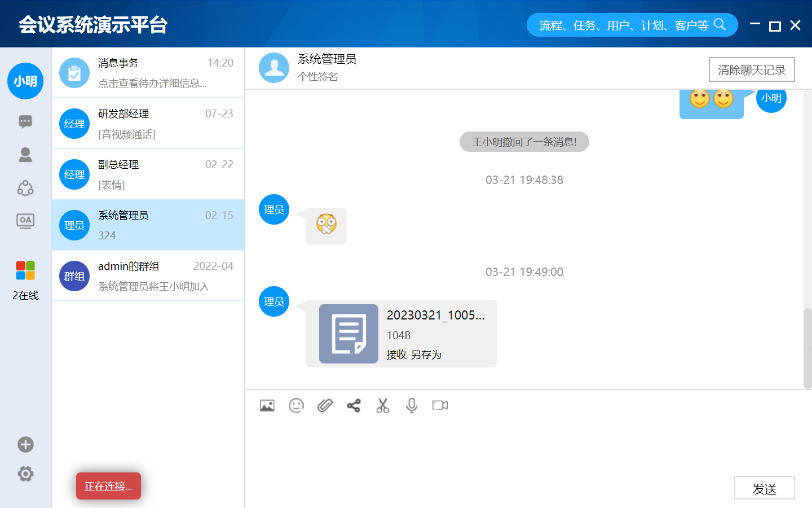
Task: Click the admin的群组 group avatar
Action: 74,276
